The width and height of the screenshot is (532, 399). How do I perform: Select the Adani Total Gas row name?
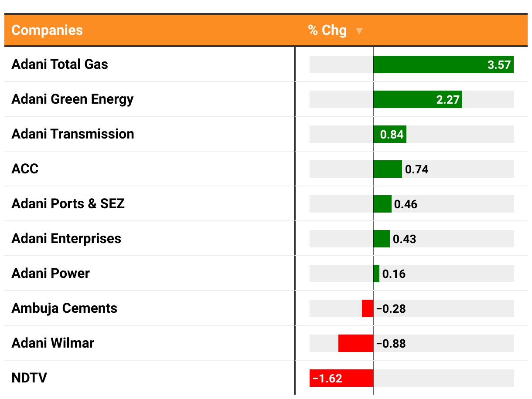coord(60,64)
